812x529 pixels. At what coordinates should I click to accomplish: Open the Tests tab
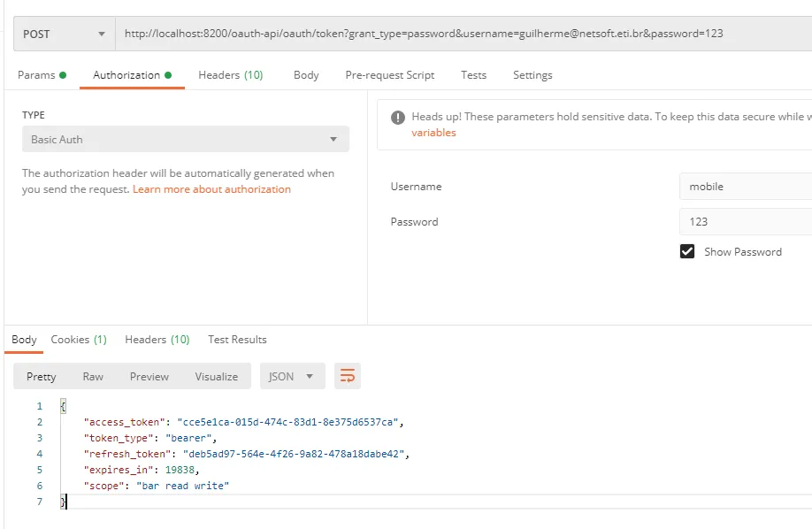473,75
